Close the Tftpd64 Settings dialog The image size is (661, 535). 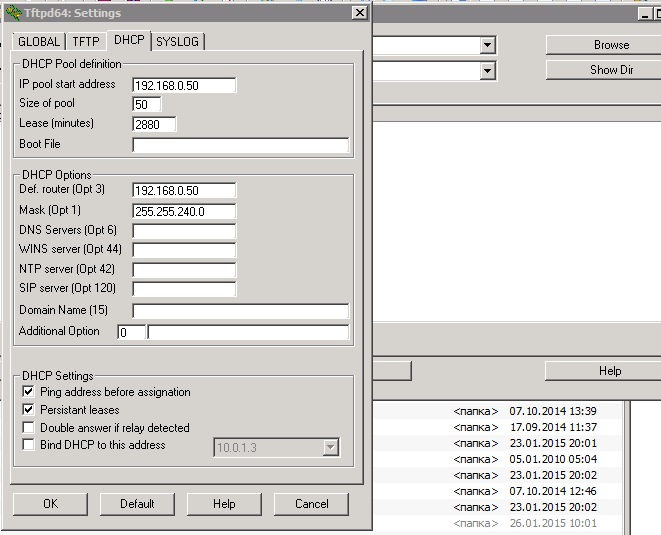click(x=360, y=13)
